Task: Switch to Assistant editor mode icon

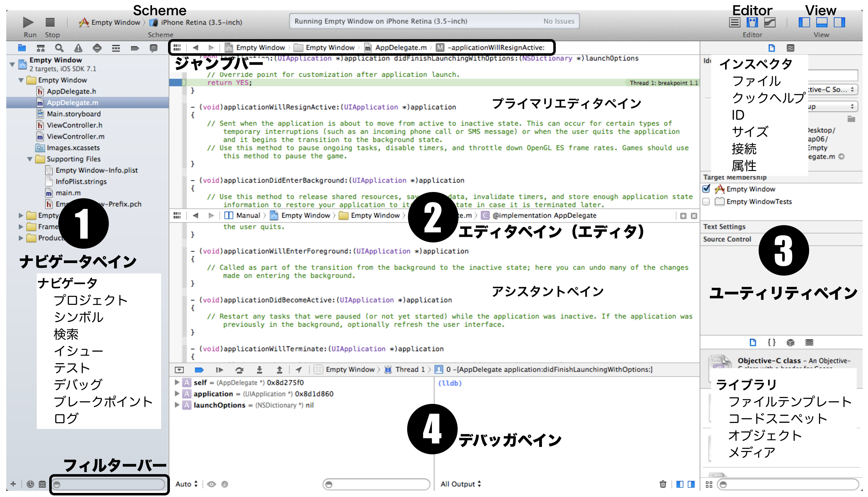Action: point(752,23)
